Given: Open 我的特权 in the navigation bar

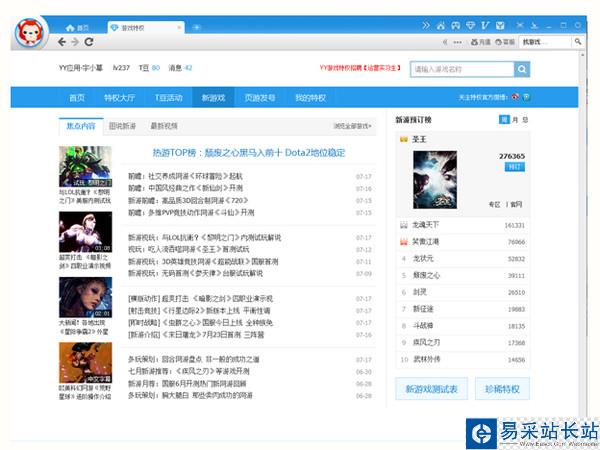Looking at the screenshot, I should [x=310, y=98].
